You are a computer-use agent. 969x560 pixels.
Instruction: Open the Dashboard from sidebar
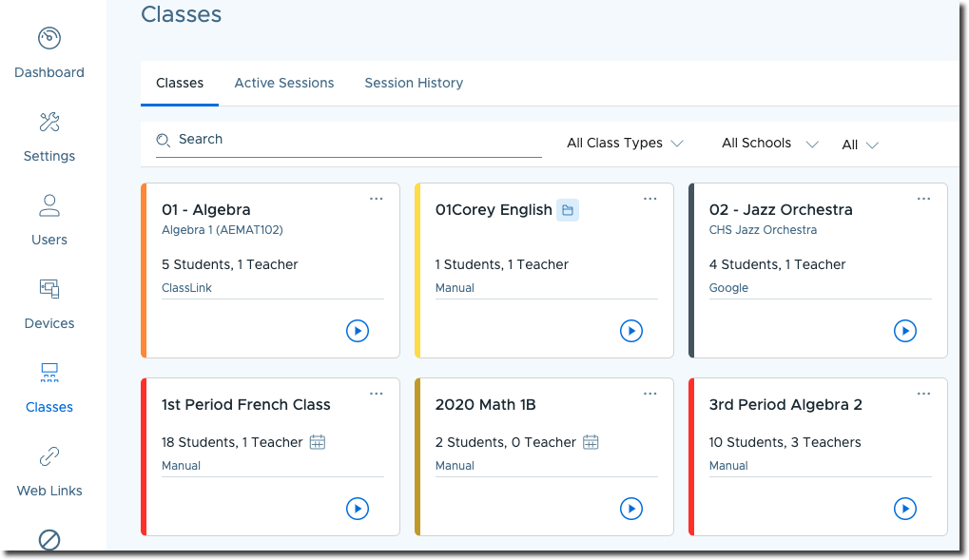point(49,53)
